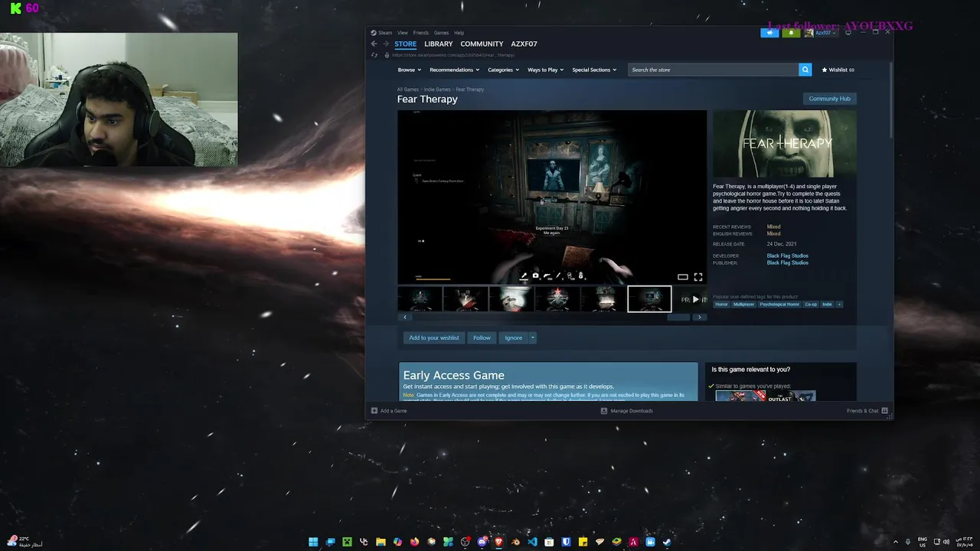Open the Black Flag Studios publisher link
Image resolution: width=980 pixels, height=551 pixels.
click(x=788, y=262)
